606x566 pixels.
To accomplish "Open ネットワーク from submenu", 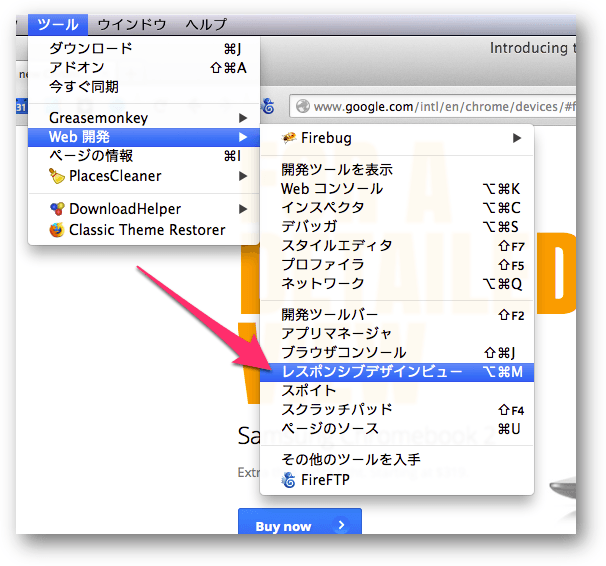I will pos(397,284).
